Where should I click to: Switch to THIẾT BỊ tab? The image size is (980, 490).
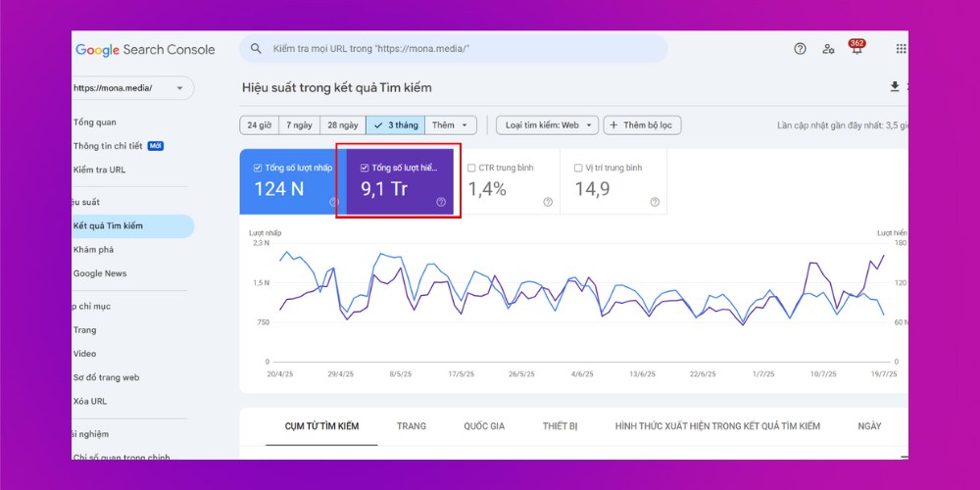[x=560, y=426]
